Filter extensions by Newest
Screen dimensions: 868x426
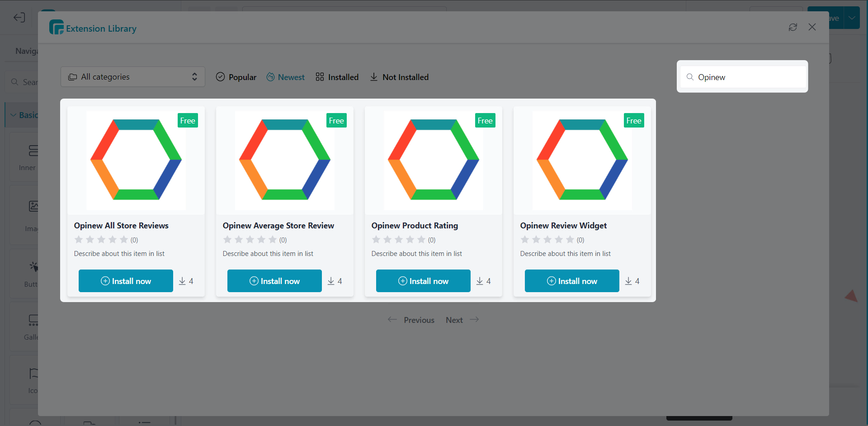pyautogui.click(x=285, y=77)
